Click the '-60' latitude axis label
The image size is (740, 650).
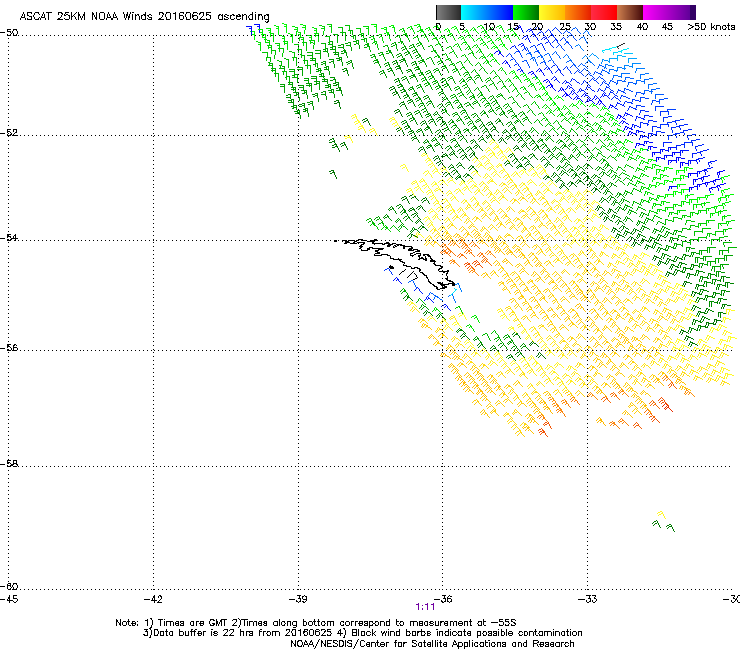click(x=9, y=587)
